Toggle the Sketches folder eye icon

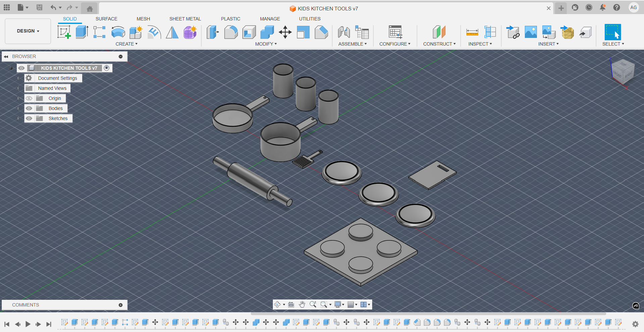click(29, 118)
